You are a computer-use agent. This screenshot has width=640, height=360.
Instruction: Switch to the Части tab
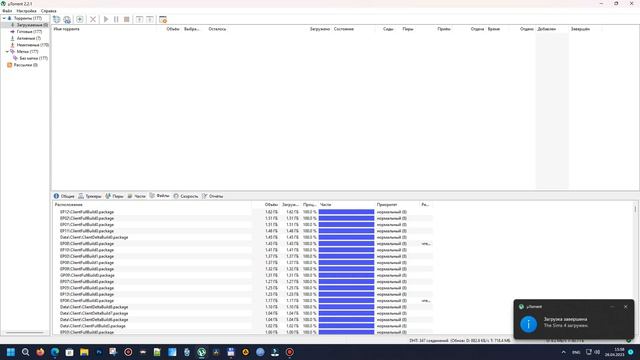point(136,196)
